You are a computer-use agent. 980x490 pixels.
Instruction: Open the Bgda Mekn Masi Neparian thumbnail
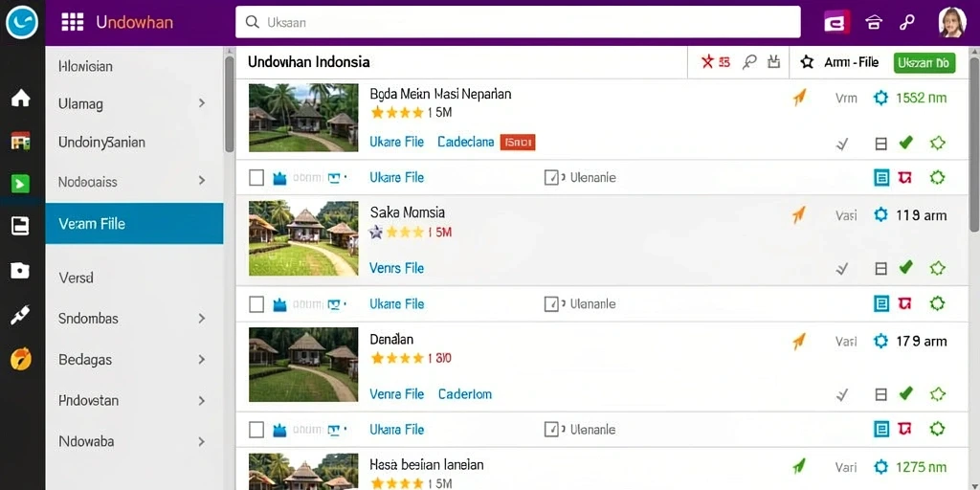click(303, 118)
